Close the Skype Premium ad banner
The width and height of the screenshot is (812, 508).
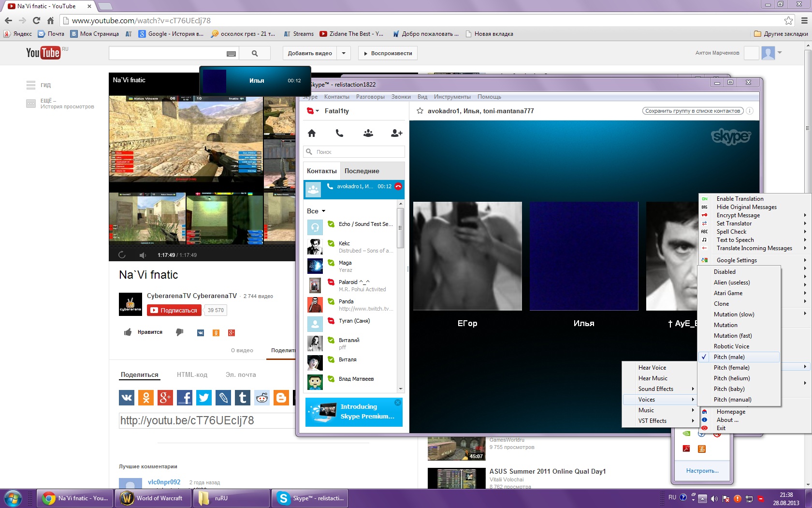(x=398, y=403)
